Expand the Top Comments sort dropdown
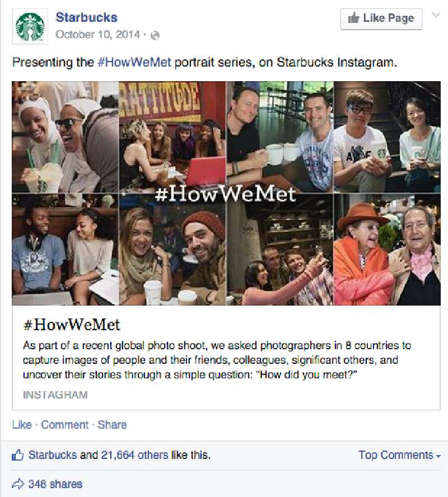The height and width of the screenshot is (497, 448). pyautogui.click(x=399, y=455)
